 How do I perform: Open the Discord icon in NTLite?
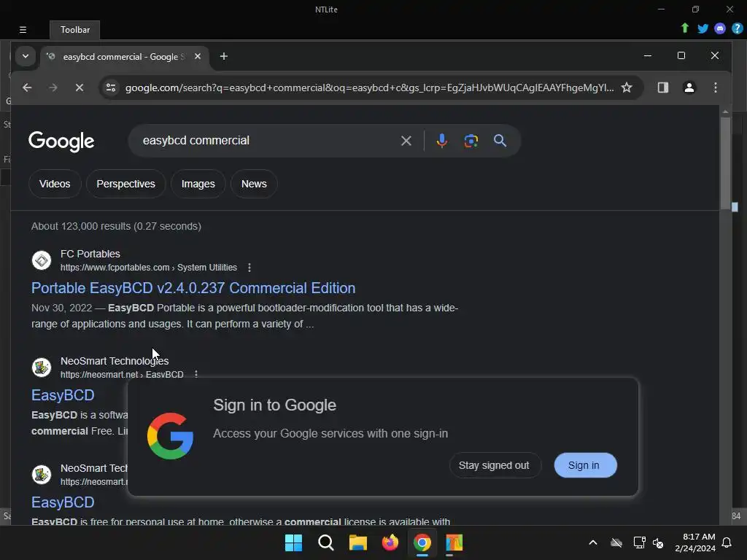[720, 28]
